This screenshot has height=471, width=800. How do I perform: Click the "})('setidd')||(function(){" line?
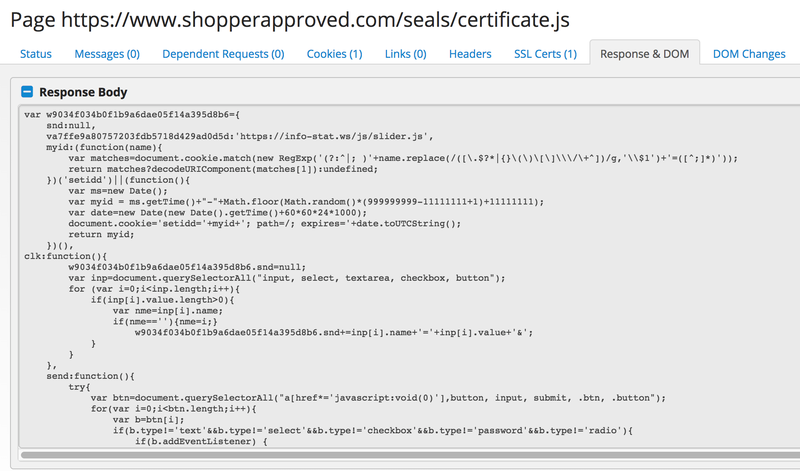point(118,180)
